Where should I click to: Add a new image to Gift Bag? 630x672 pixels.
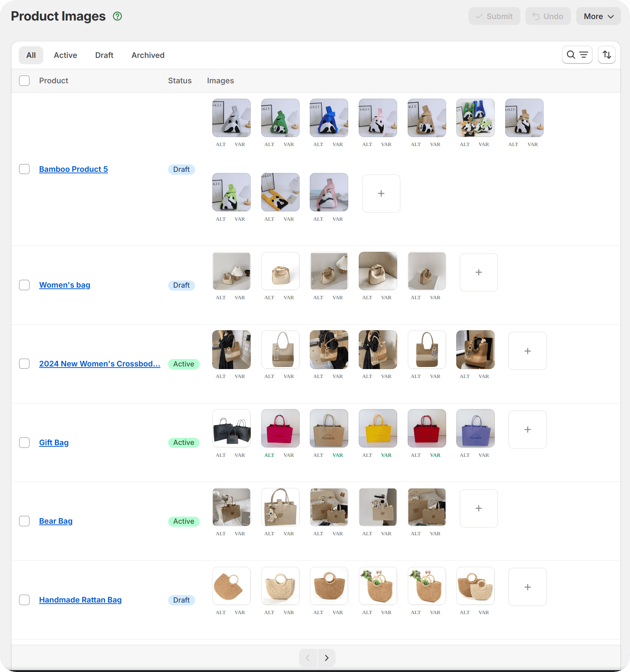pyautogui.click(x=527, y=429)
